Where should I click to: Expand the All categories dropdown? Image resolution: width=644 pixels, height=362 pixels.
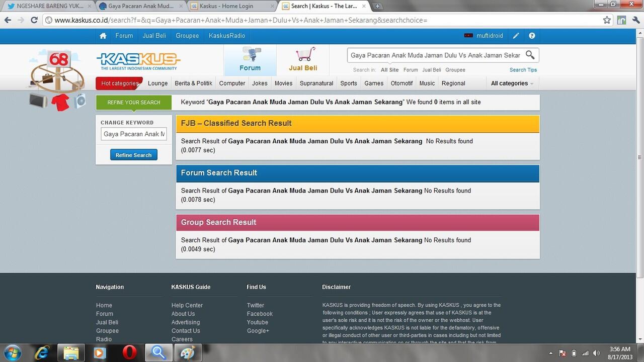[512, 83]
